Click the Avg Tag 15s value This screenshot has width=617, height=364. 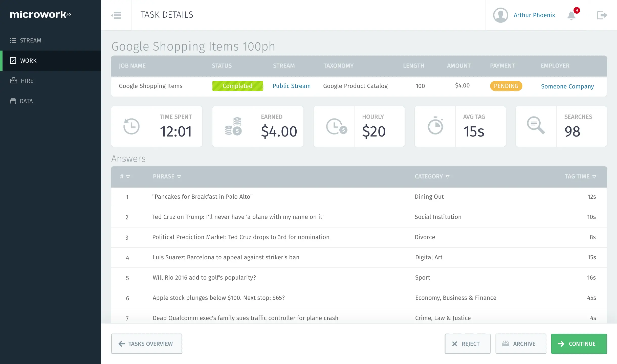click(474, 131)
